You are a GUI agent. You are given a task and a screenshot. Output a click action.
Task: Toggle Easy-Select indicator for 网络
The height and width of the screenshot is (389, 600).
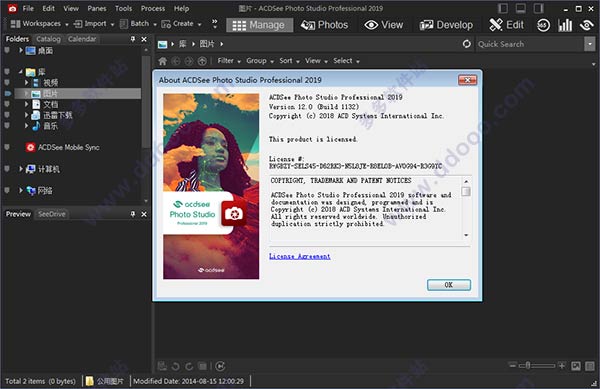(7, 190)
